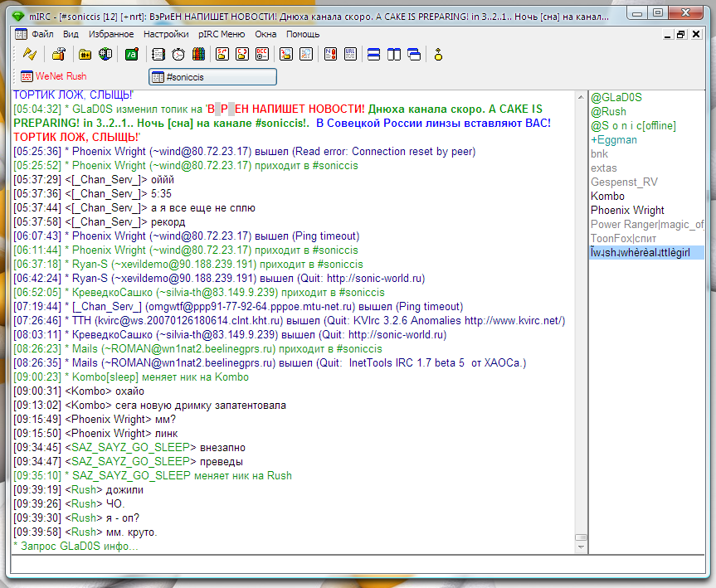Viewport: 716px width, 588px height.
Task: Open the Избранное menu
Action: [x=111, y=34]
